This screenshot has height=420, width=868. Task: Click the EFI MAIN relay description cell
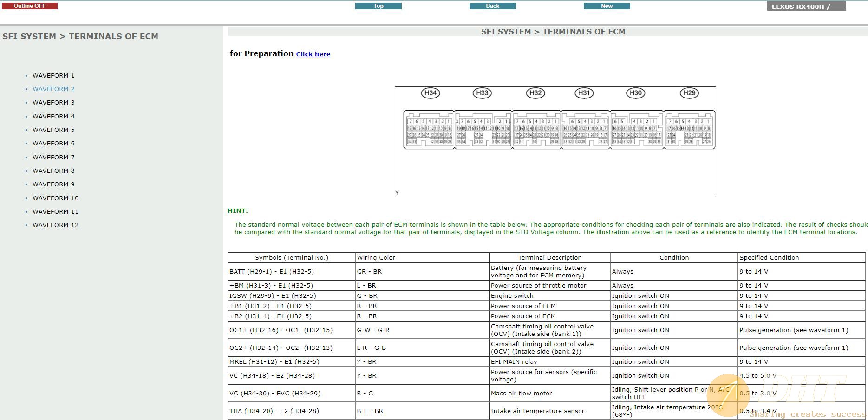[x=550, y=361]
